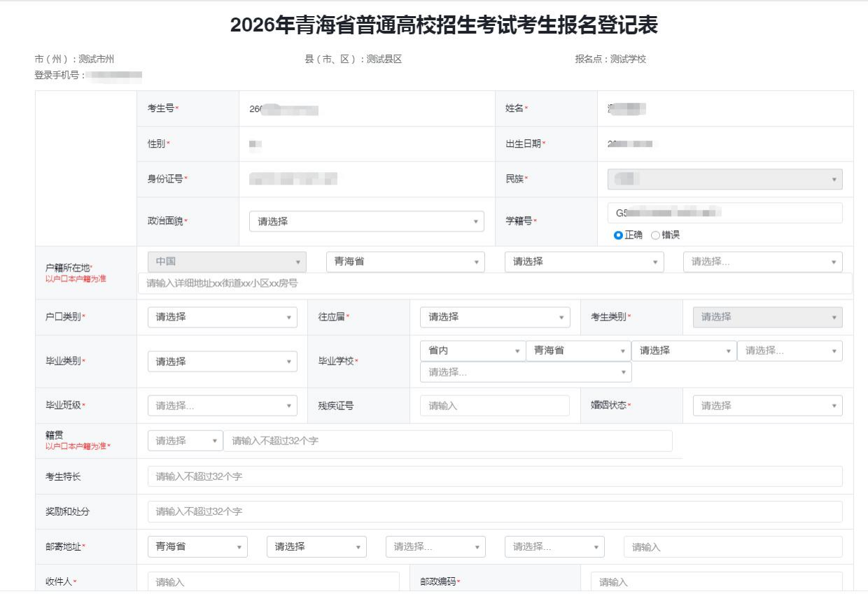
Task: Click the 身份证号 label
Action: point(165,179)
